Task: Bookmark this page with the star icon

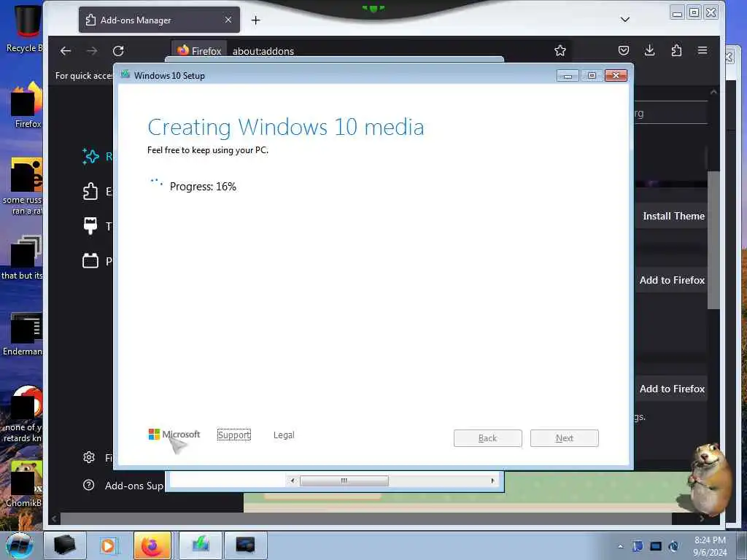Action: 560,50
